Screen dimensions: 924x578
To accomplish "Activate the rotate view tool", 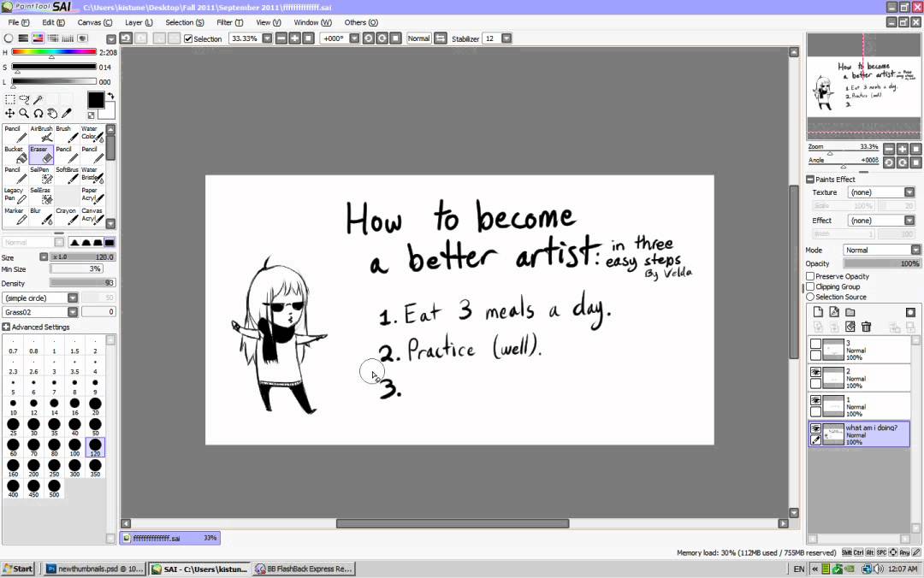I will (x=38, y=113).
